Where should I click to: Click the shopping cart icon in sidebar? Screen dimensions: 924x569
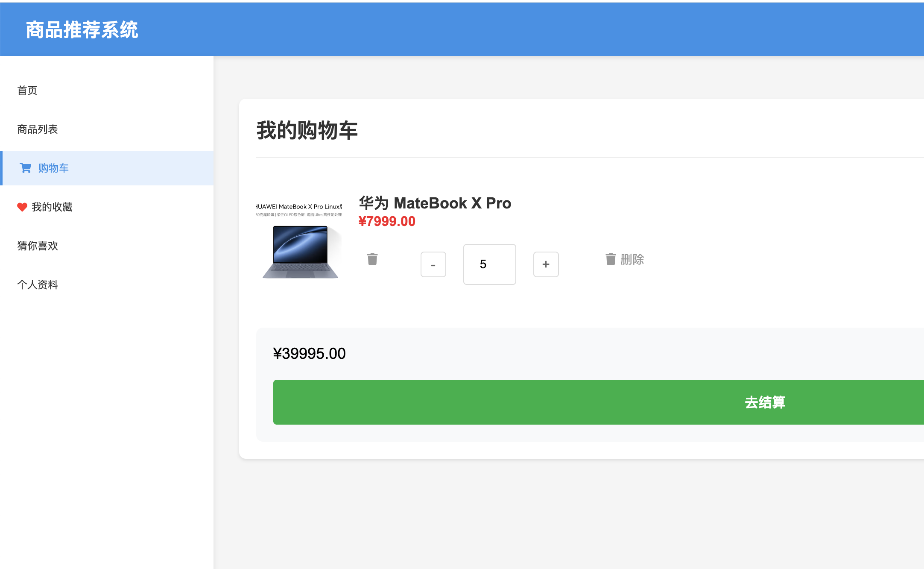(25, 168)
